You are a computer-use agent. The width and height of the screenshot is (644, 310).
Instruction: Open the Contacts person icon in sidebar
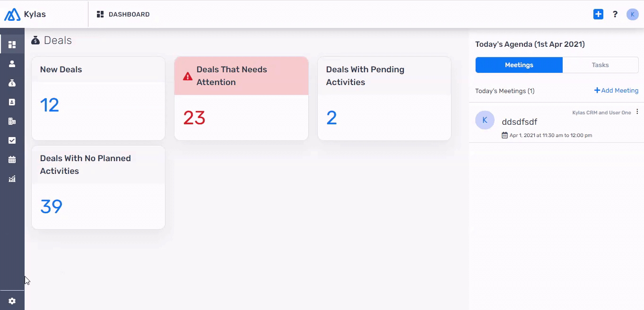pyautogui.click(x=12, y=64)
